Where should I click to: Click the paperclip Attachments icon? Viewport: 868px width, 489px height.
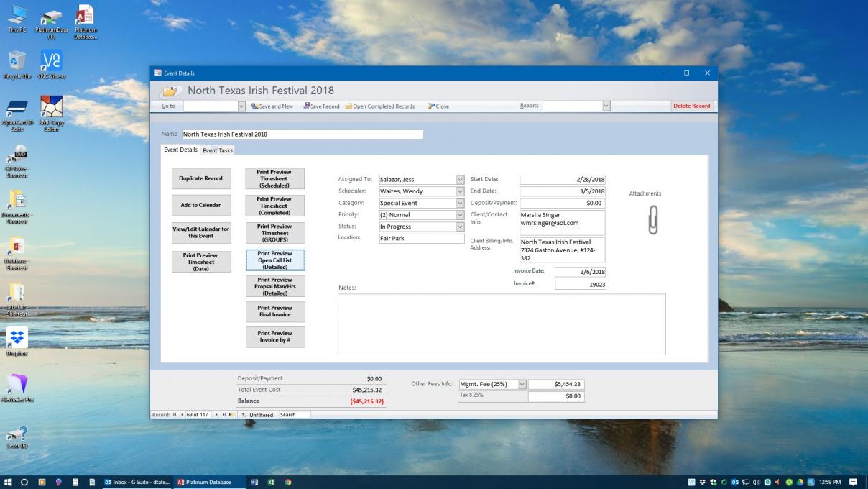pos(652,219)
